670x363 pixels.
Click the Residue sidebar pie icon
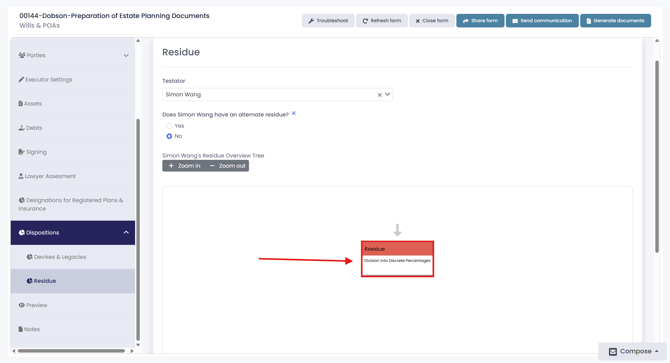29,281
